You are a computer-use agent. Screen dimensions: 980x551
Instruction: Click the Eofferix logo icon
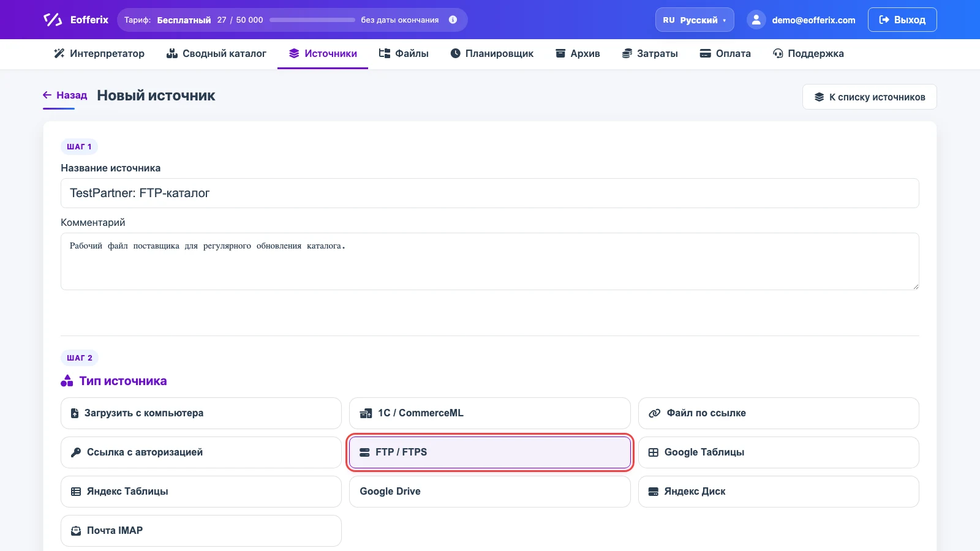[x=53, y=20]
